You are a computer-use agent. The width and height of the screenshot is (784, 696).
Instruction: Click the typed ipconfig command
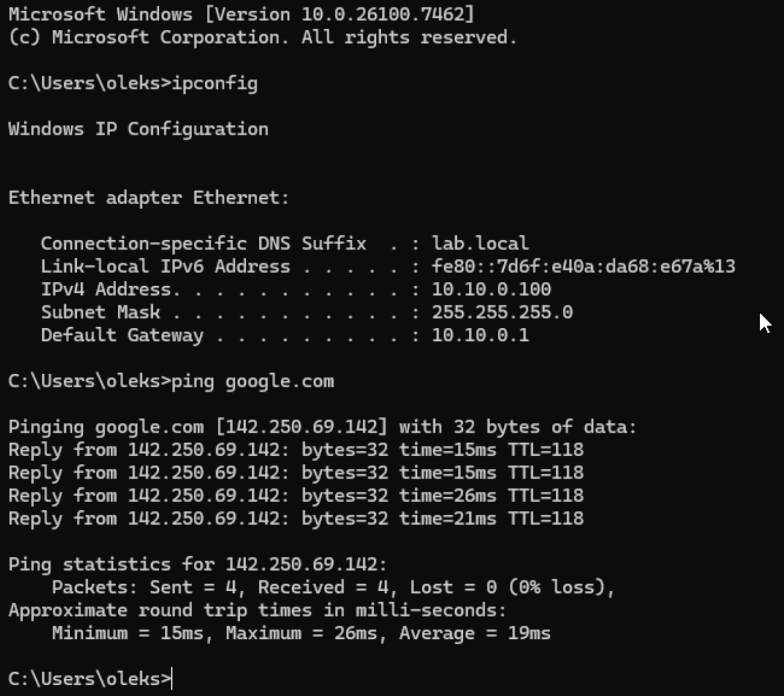click(x=214, y=83)
